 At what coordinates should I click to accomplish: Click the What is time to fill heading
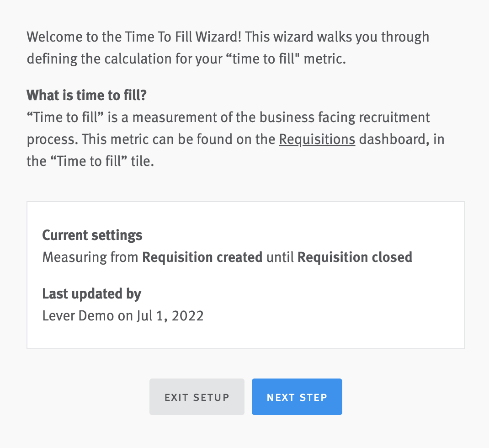(x=87, y=95)
